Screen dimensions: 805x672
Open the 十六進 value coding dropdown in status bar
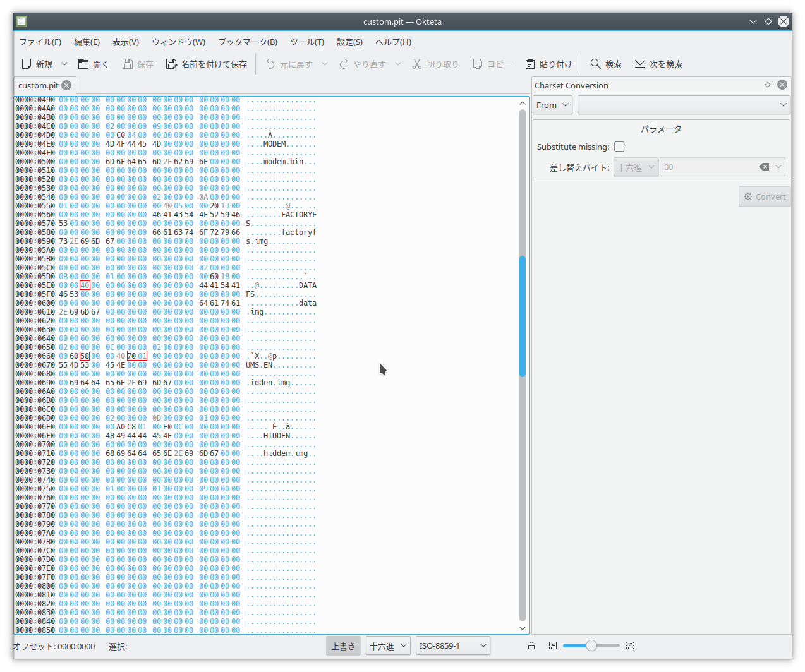click(388, 646)
